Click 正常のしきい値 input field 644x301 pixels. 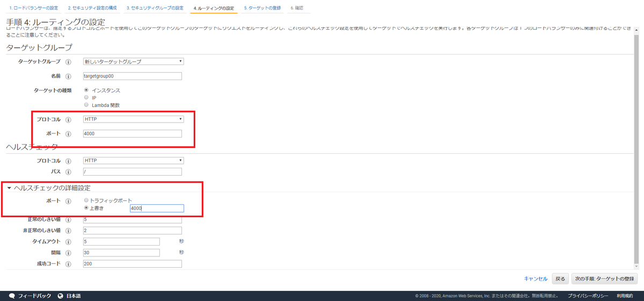(133, 220)
